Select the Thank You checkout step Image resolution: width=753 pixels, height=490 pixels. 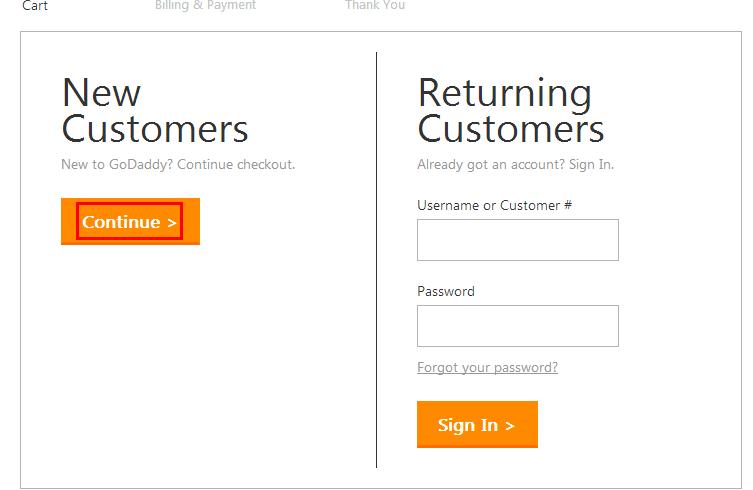[375, 6]
